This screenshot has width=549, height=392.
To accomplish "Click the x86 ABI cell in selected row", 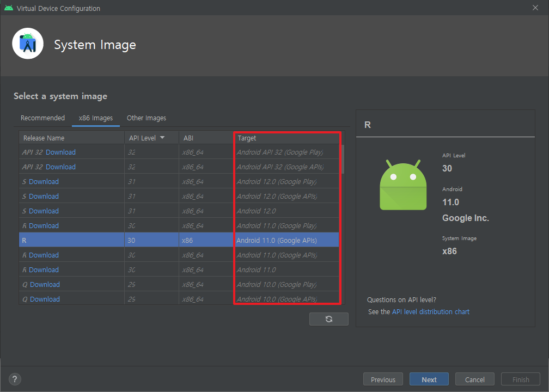I will coord(206,241).
